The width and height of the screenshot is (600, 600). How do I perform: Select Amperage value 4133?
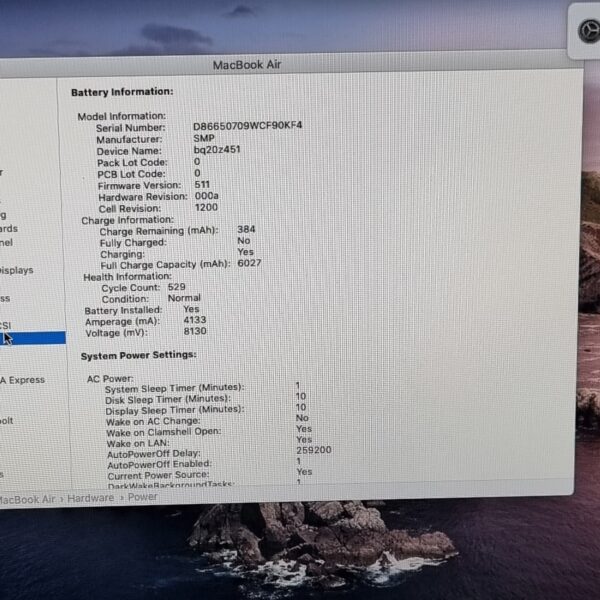click(x=195, y=320)
